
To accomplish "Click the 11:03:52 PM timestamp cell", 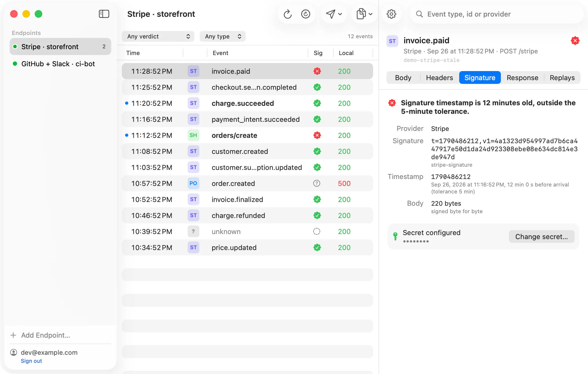I will point(152,167).
